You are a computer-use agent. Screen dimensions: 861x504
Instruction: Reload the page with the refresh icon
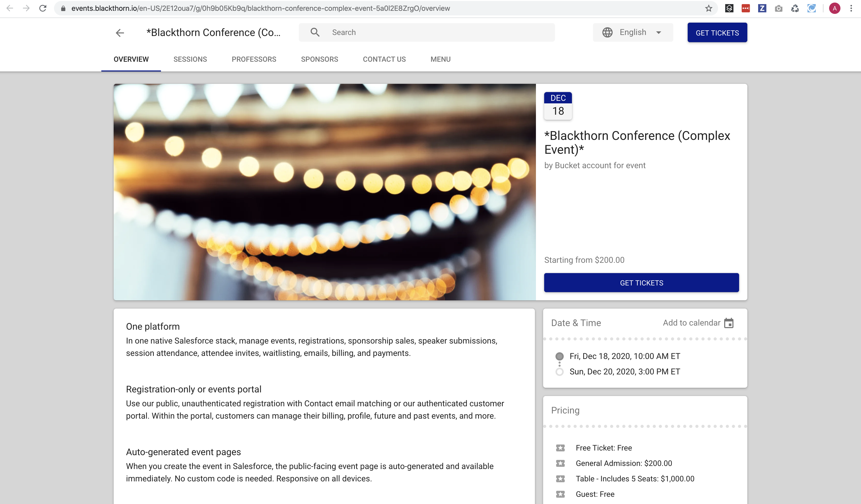coord(43,8)
